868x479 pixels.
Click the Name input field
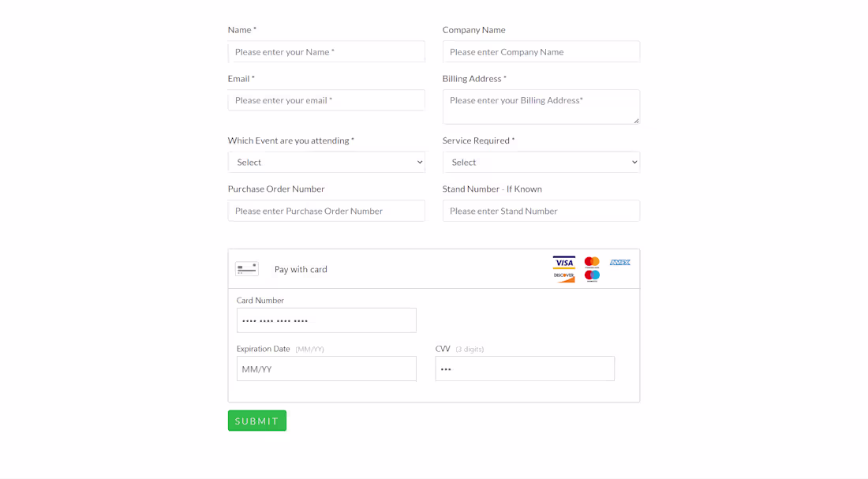326,51
